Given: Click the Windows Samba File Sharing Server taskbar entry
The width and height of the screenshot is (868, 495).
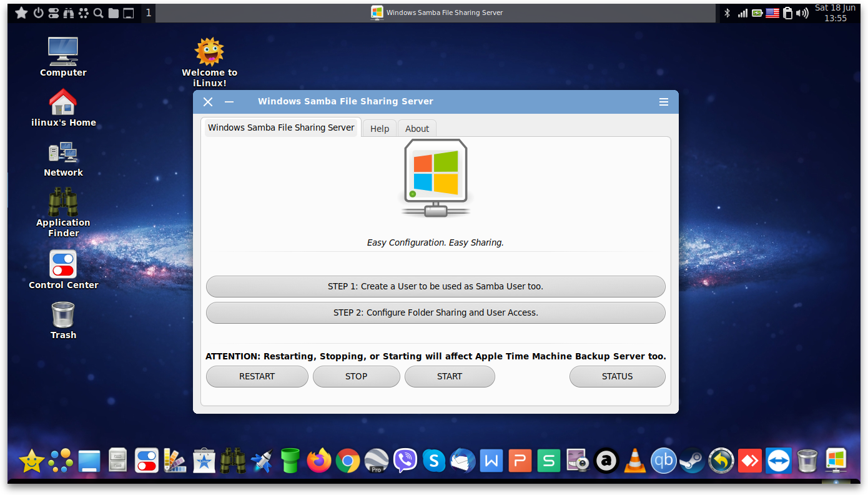Looking at the screenshot, I should point(436,12).
